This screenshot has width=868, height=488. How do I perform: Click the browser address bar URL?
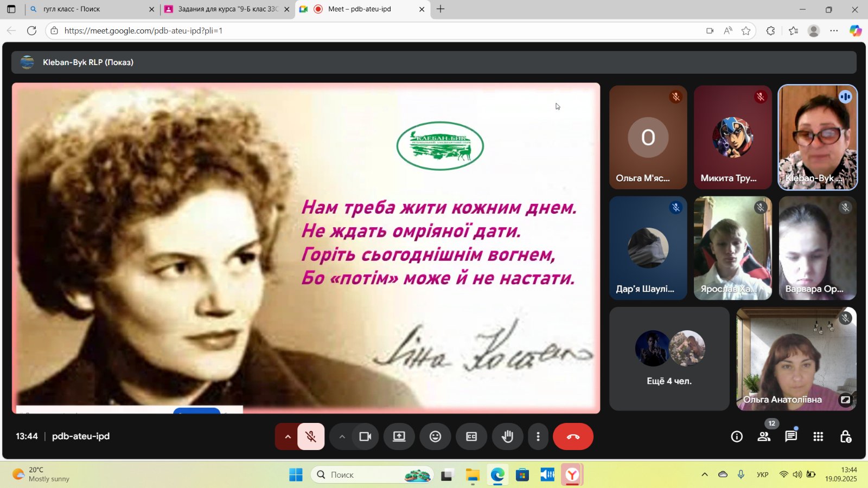[143, 31]
